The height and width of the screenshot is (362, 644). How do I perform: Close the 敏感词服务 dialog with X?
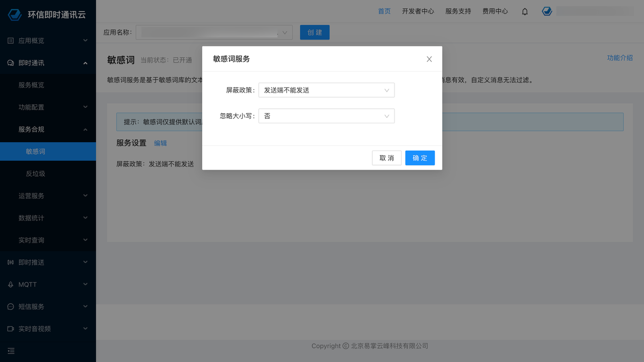pos(429,59)
